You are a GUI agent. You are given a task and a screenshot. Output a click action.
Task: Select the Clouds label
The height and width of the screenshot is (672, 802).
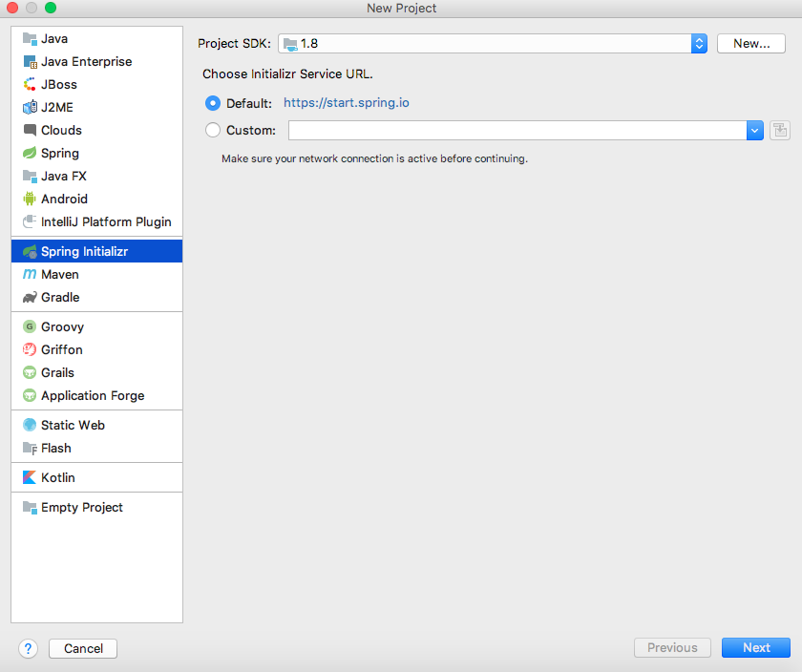tap(61, 131)
